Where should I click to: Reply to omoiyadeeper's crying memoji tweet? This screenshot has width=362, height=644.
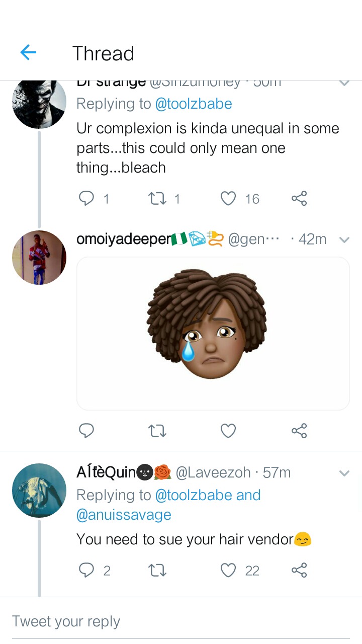(86, 431)
